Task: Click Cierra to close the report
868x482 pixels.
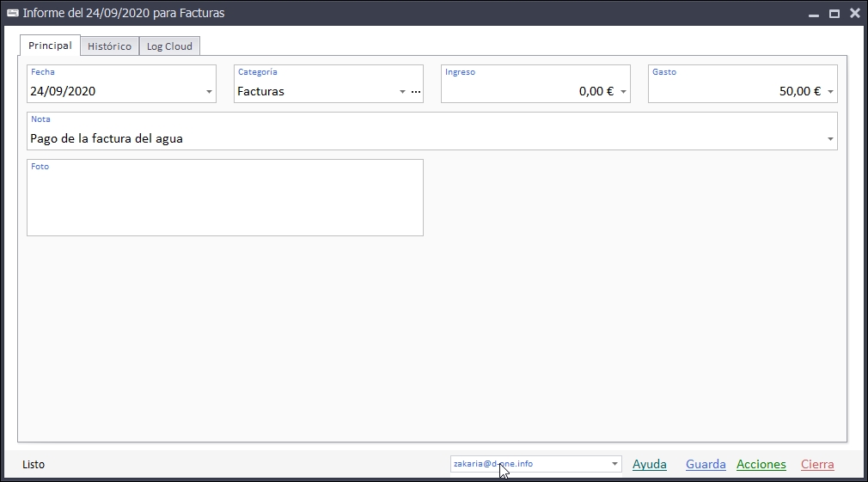Action: point(817,465)
